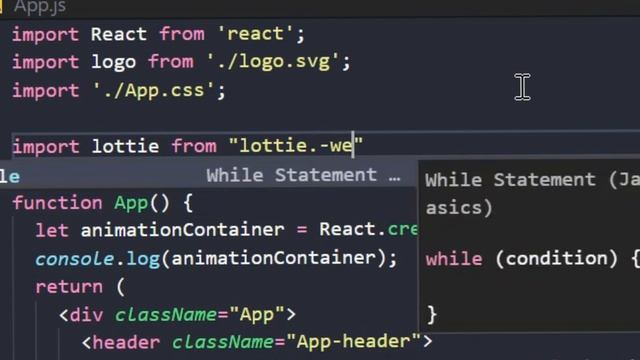Viewport: 640px width, 360px height.
Task: Click the While Statement documentation title
Action: 532,193
